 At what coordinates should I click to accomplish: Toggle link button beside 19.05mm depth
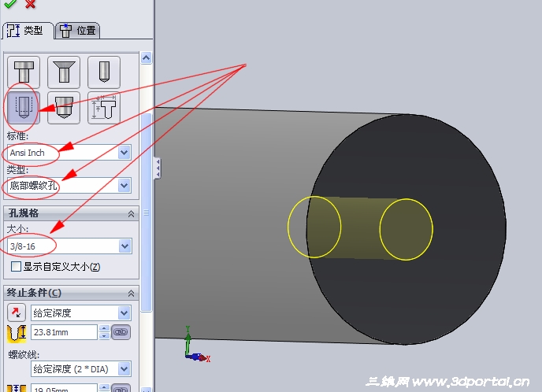tap(121, 388)
